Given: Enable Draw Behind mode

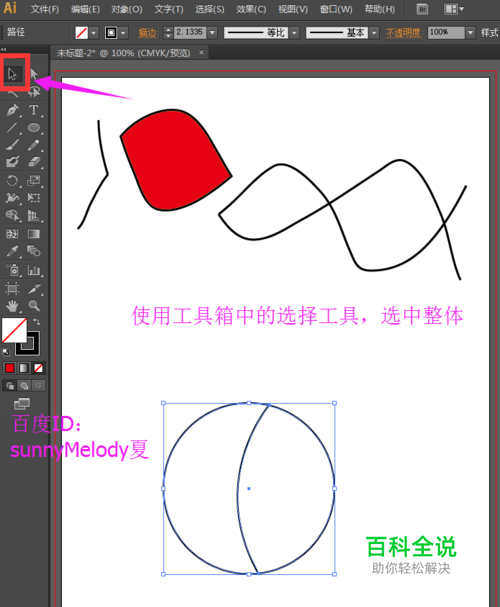Looking at the screenshot, I should 24,386.
